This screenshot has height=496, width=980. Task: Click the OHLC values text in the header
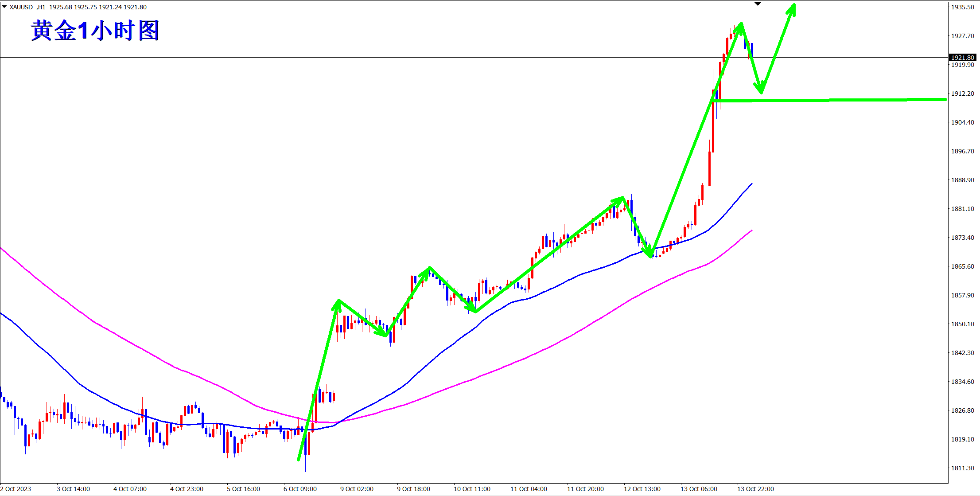97,7
